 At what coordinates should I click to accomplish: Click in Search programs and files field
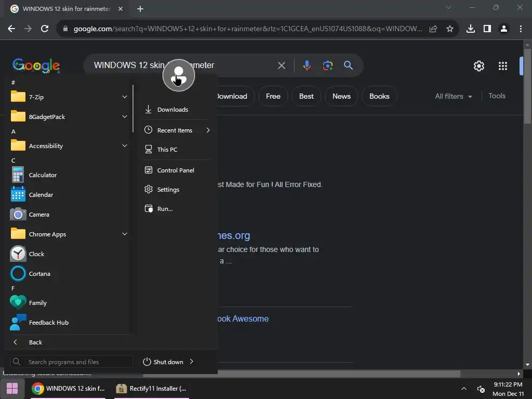pyautogui.click(x=71, y=362)
